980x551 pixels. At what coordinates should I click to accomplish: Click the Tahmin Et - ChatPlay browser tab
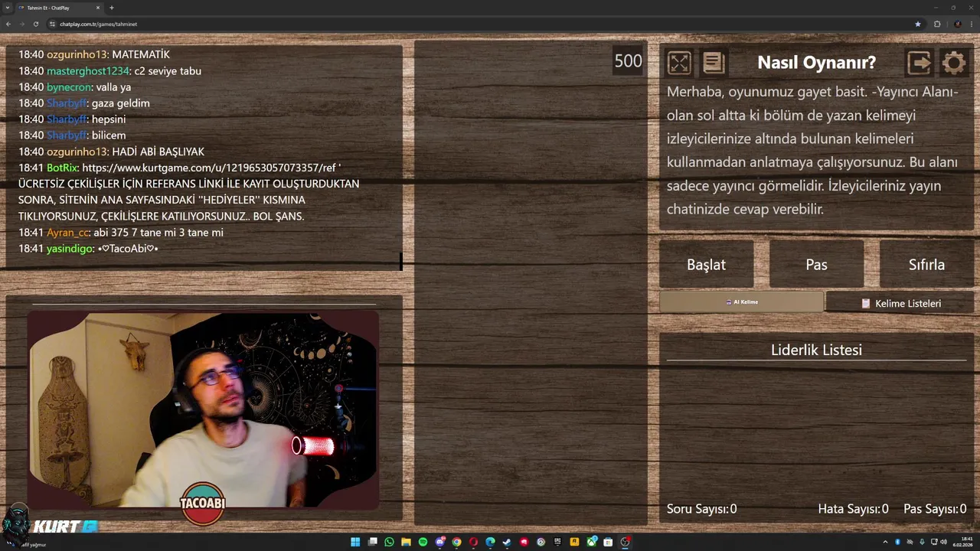(58, 8)
